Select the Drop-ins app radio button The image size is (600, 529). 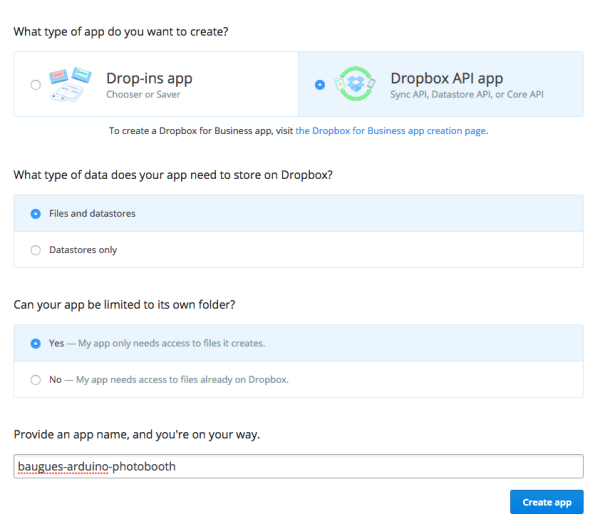point(36,85)
